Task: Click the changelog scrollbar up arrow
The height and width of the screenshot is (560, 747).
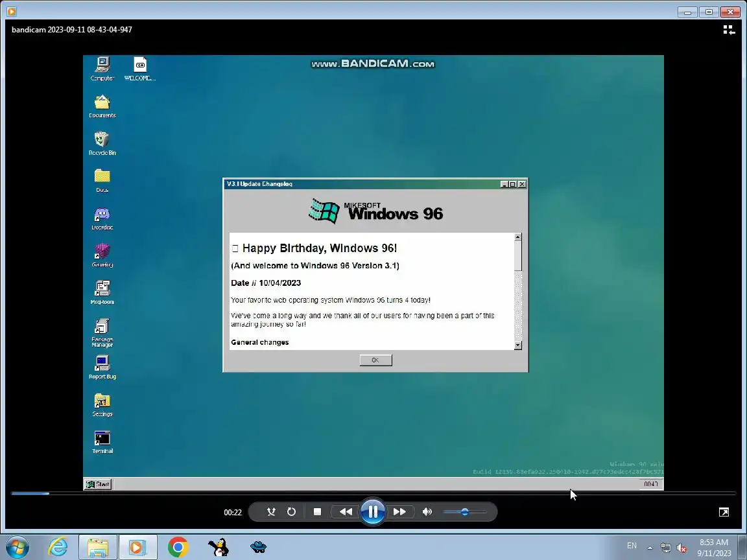Action: pyautogui.click(x=518, y=237)
